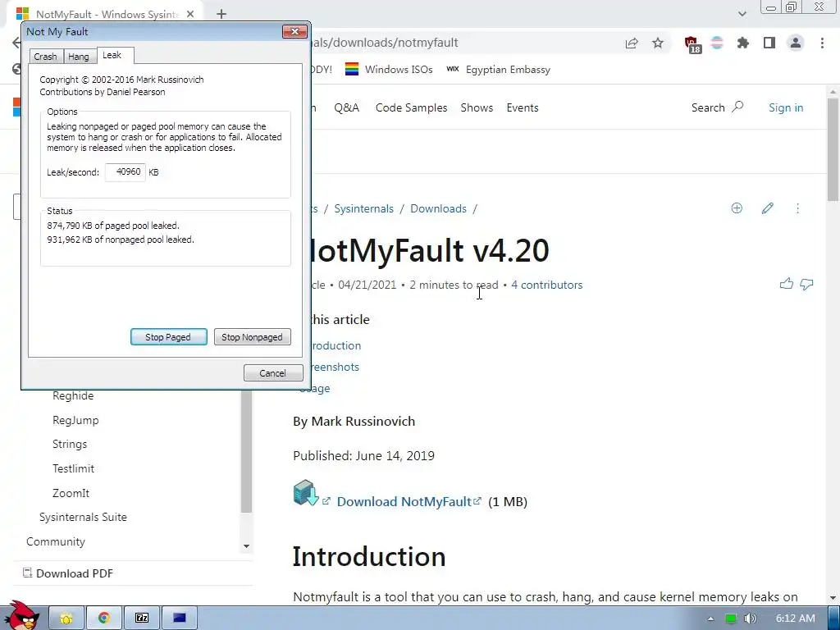This screenshot has width=840, height=630.
Task: Click Search in the site header
Action: coord(717,107)
